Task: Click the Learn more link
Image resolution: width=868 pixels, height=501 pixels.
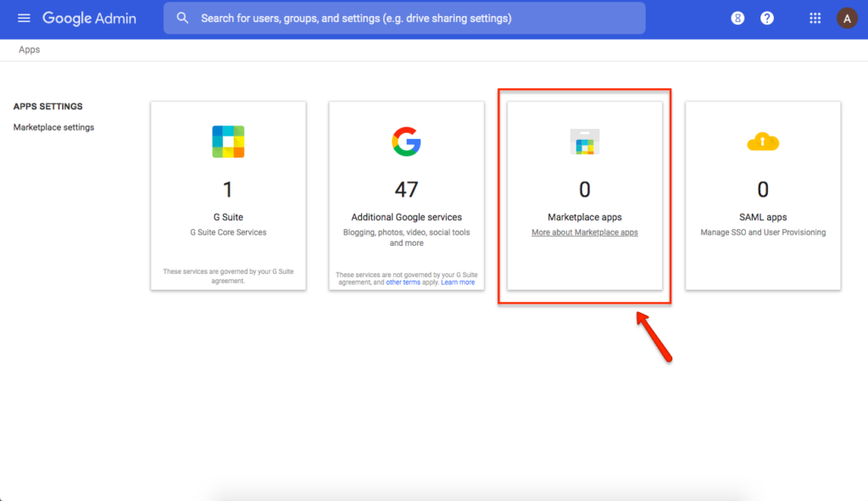Action: coord(458,282)
